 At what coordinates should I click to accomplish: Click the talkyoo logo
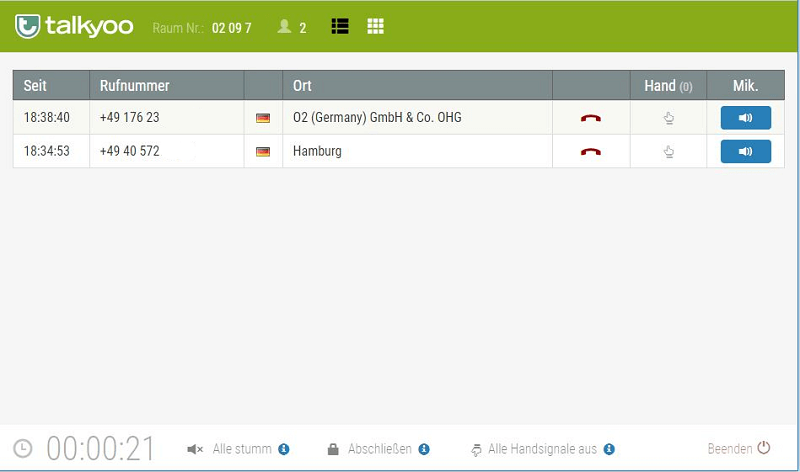[74, 26]
